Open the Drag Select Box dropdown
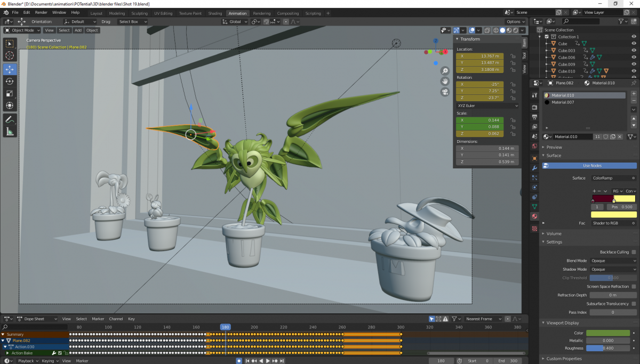Image resolution: width=640 pixels, height=364 pixels. pyautogui.click(x=132, y=22)
